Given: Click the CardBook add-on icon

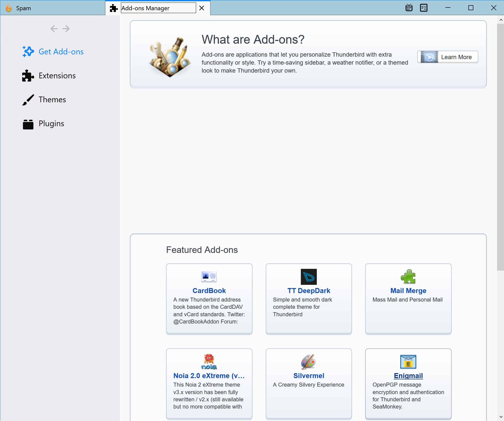Looking at the screenshot, I should pyautogui.click(x=209, y=277).
